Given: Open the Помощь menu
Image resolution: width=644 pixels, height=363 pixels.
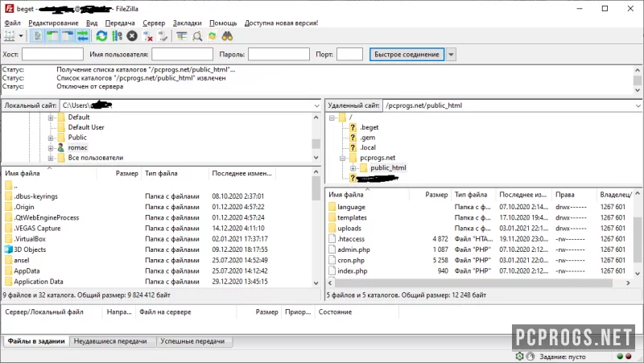Looking at the screenshot, I should pos(223,23).
